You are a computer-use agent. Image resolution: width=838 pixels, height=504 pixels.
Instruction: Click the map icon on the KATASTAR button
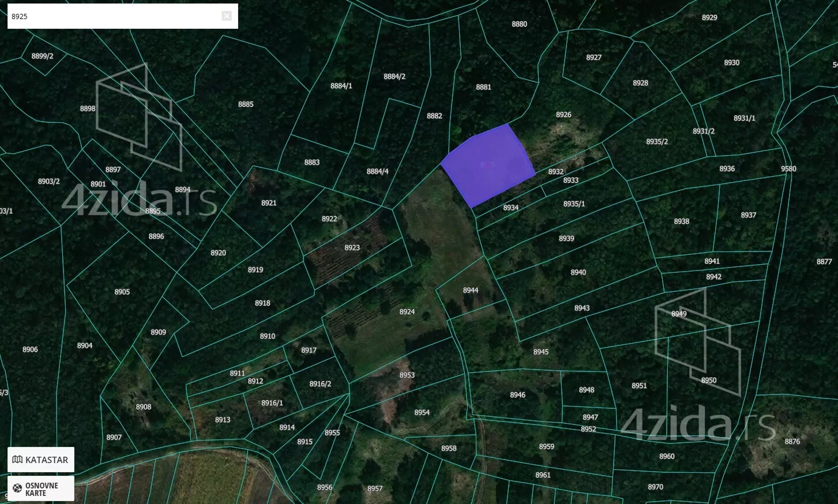[x=17, y=460]
